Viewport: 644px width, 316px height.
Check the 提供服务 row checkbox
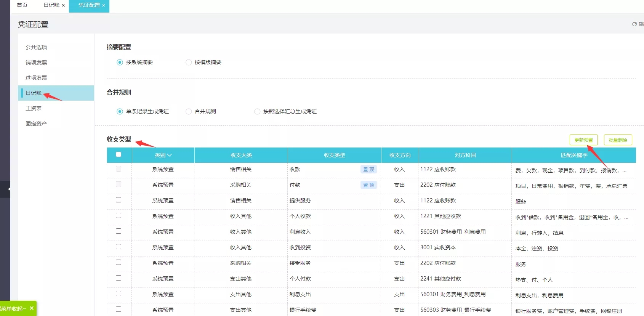pos(119,200)
